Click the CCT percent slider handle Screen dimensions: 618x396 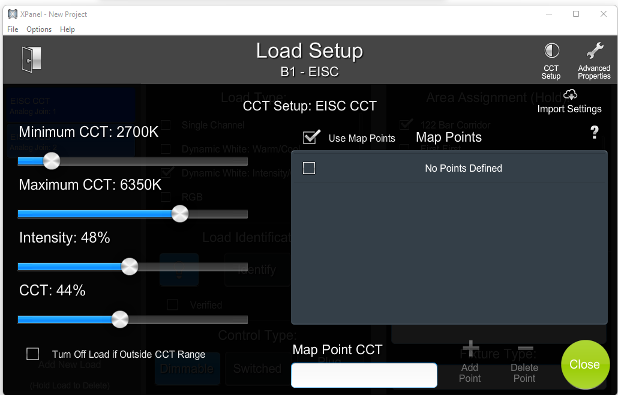click(120, 319)
